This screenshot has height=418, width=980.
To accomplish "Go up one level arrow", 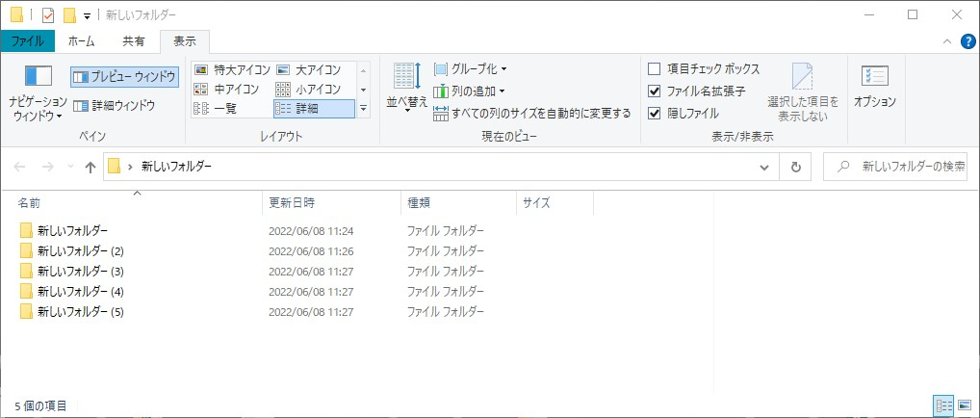I will point(90,167).
